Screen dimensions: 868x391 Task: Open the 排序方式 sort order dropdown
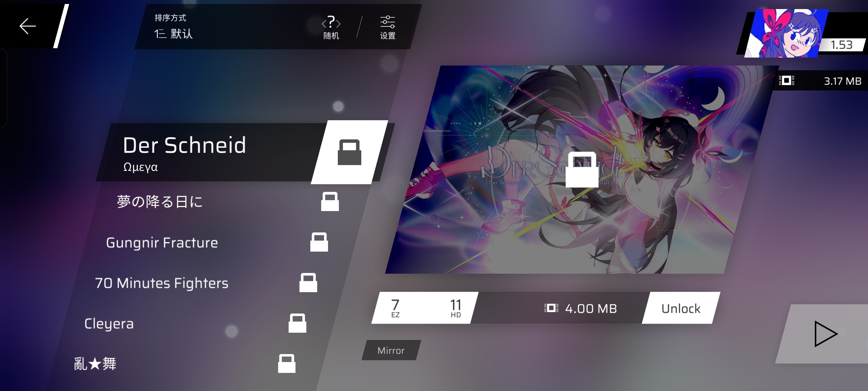pos(174,27)
